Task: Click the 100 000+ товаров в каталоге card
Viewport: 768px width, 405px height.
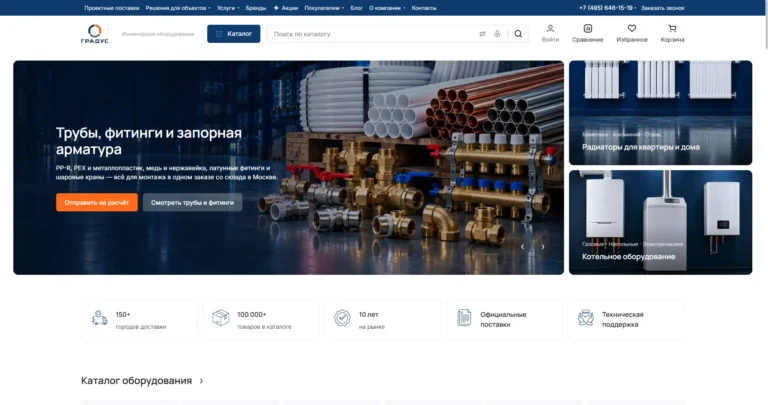Action: point(261,320)
